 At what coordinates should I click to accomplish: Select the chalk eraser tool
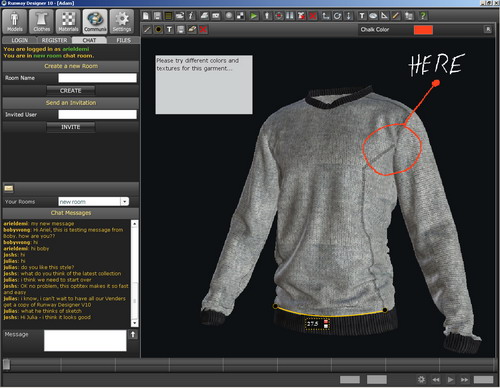coord(192,30)
